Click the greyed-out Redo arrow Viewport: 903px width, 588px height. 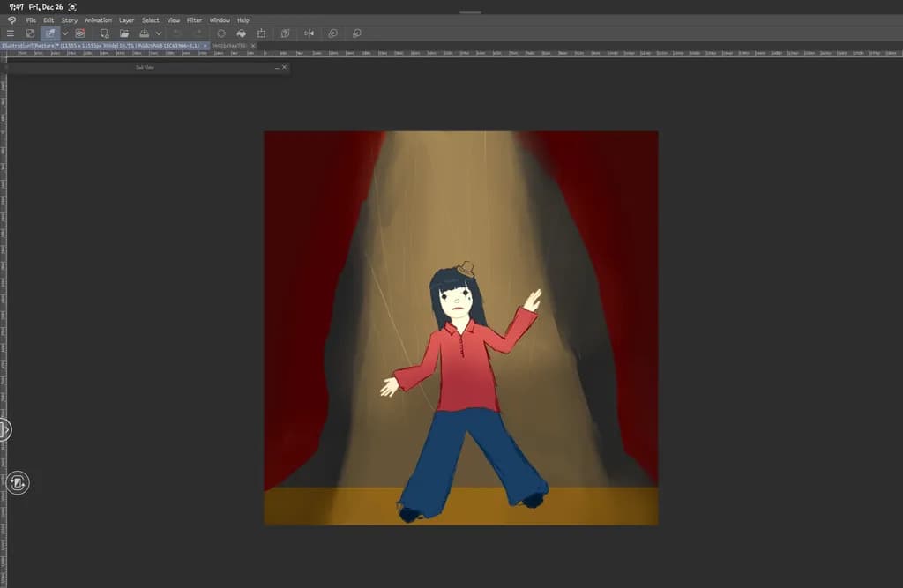(198, 33)
